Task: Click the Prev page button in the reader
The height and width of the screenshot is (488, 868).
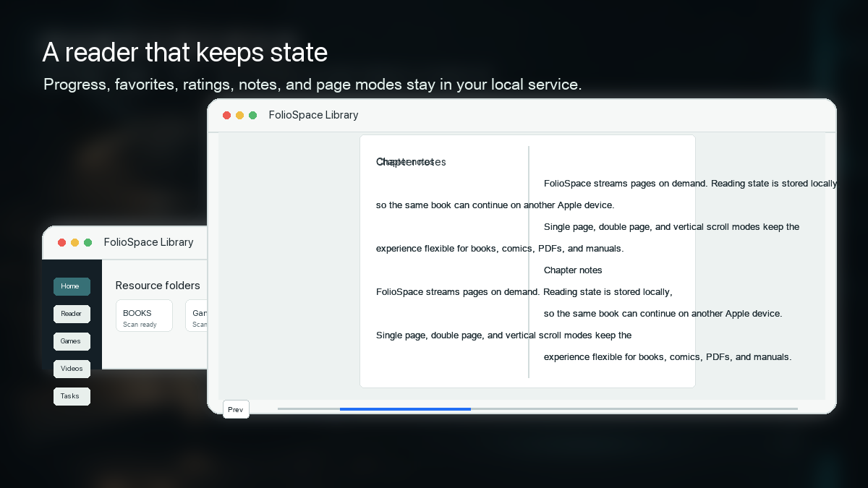Action: 236,409
